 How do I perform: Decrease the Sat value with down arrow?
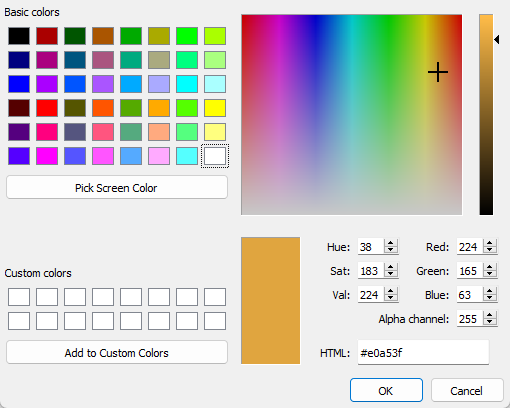(x=391, y=275)
